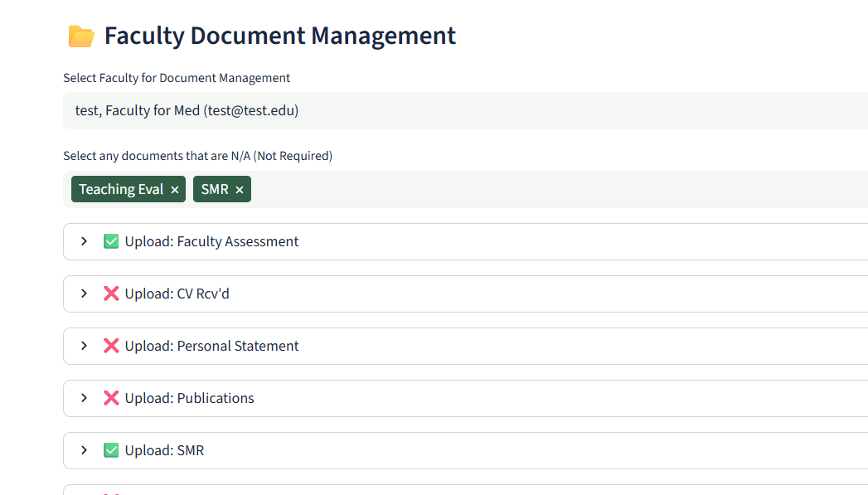The height and width of the screenshot is (495, 868).
Task: Expand the Upload: SMR section
Action: click(83, 450)
